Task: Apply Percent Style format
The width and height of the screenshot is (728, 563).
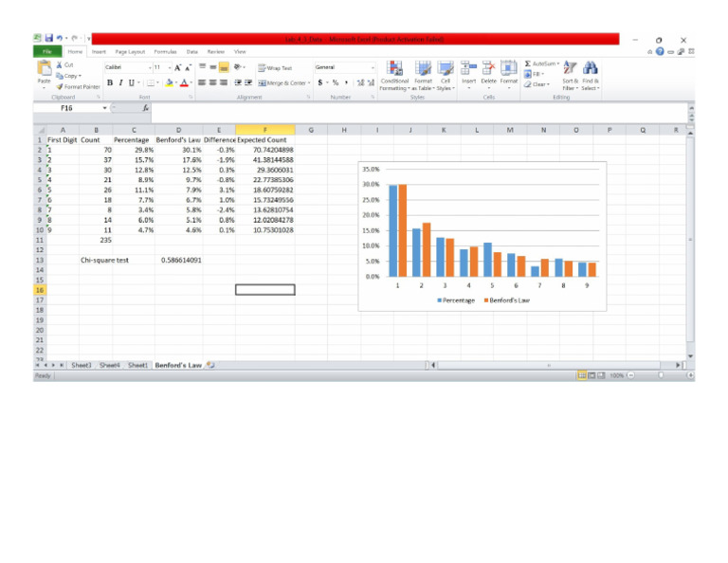Action: (x=336, y=82)
